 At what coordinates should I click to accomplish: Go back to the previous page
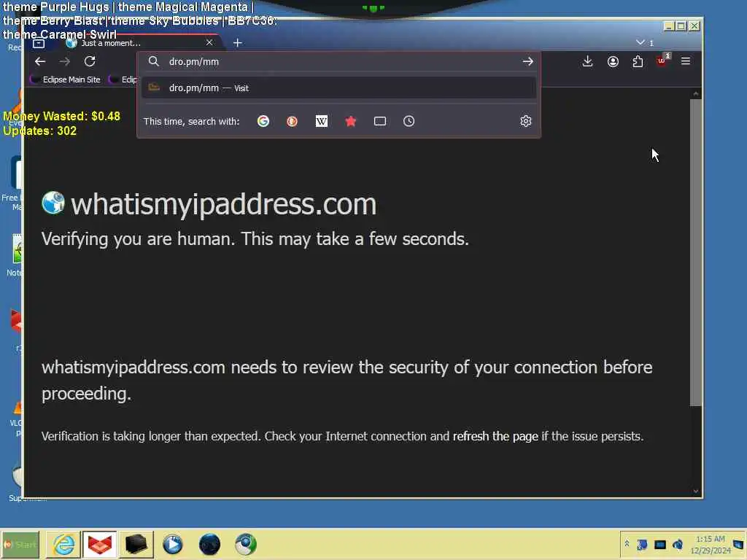(x=40, y=61)
